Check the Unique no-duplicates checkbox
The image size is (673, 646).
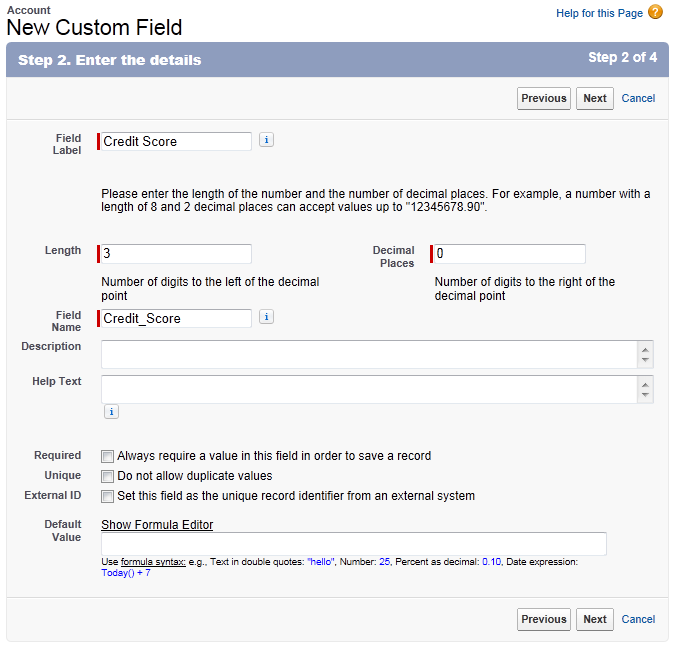(x=108, y=476)
